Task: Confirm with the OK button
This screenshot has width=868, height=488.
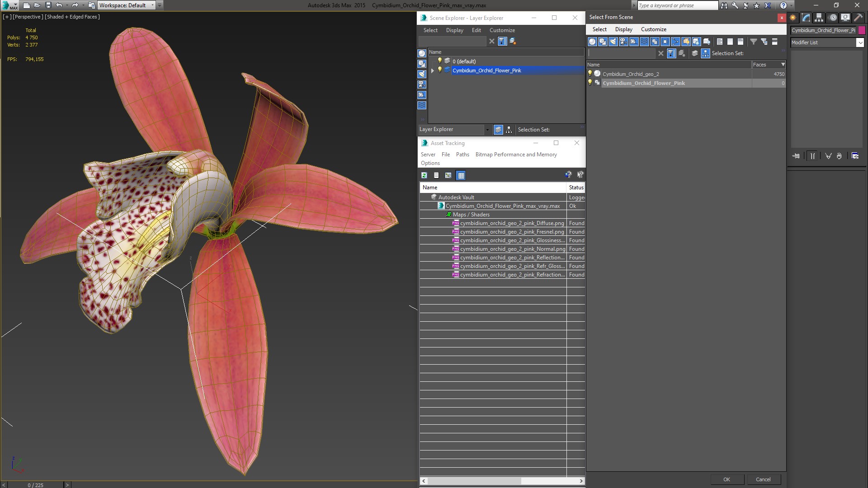Action: 727,479
